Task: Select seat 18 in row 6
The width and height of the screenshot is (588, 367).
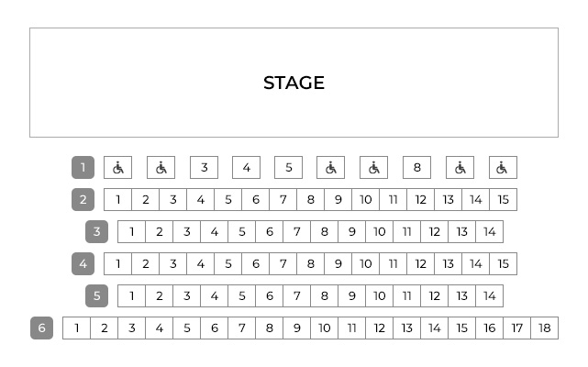Action: (545, 328)
